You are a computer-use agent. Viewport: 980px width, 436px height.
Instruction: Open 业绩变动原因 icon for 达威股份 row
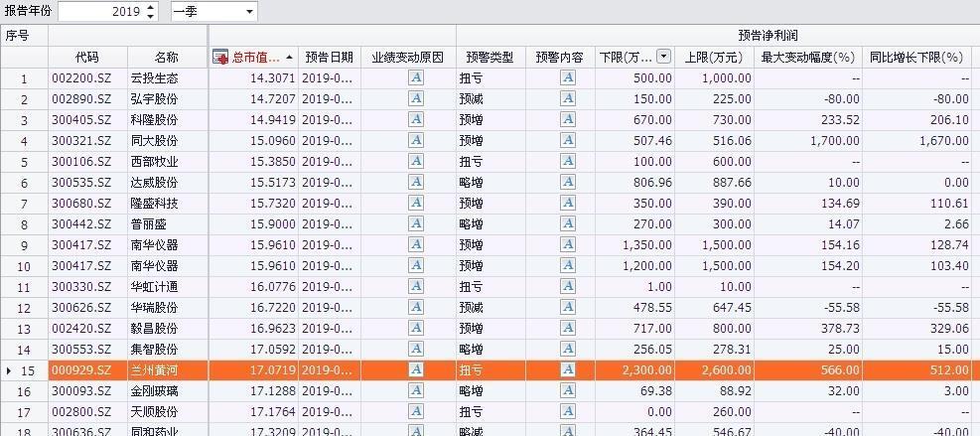416,182
